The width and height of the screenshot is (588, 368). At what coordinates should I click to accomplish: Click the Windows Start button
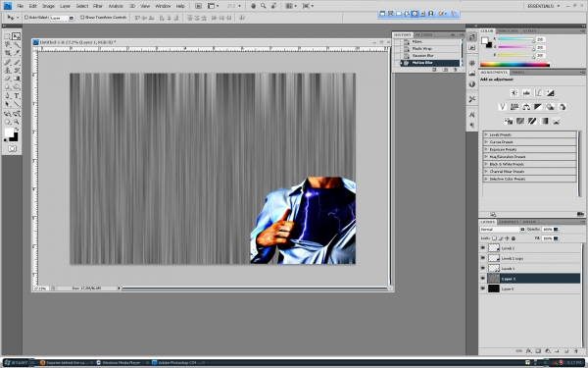click(16, 362)
